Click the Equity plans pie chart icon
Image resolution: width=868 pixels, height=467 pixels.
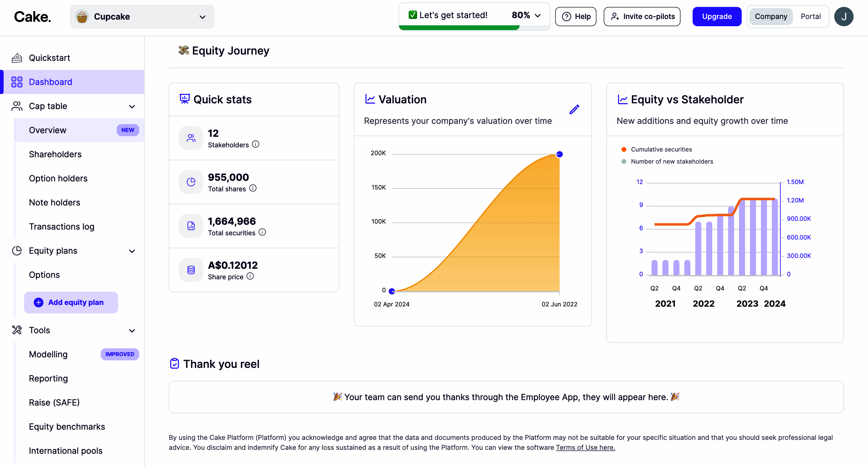pyautogui.click(x=17, y=251)
